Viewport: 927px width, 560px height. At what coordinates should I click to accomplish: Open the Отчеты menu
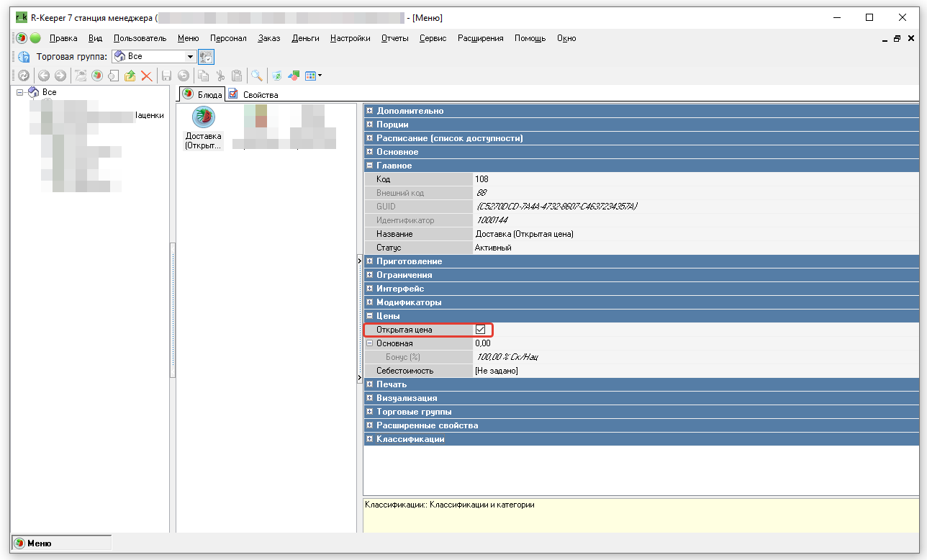tap(395, 38)
